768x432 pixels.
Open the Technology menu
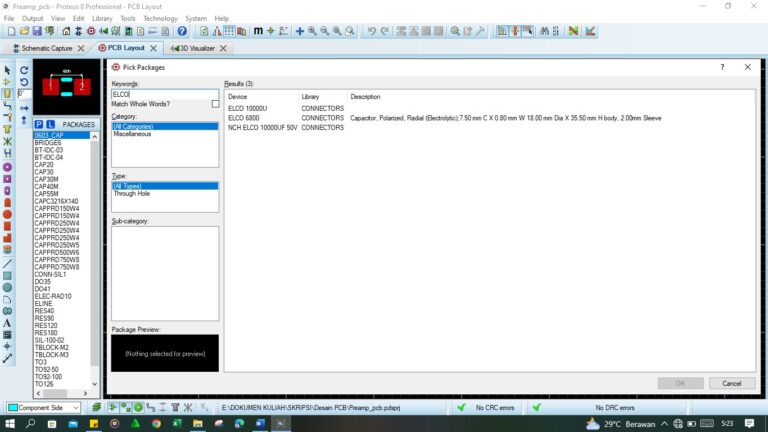click(x=160, y=18)
